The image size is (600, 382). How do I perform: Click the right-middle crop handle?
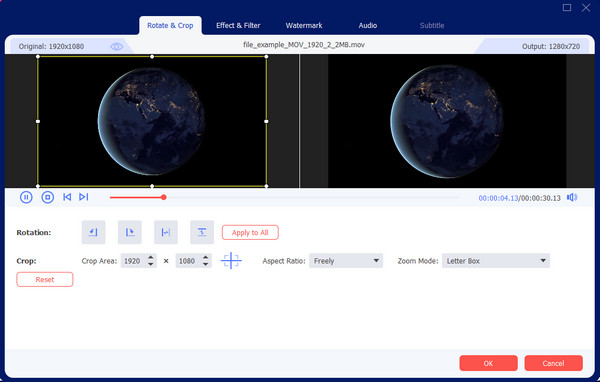266,121
